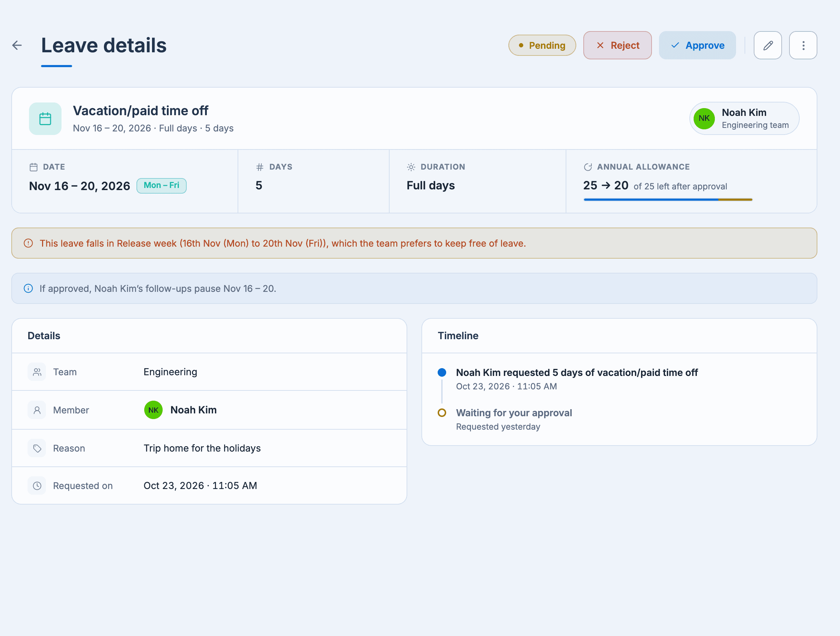Image resolution: width=840 pixels, height=636 pixels.
Task: Click the sun icon next to DURATION
Action: 411,167
